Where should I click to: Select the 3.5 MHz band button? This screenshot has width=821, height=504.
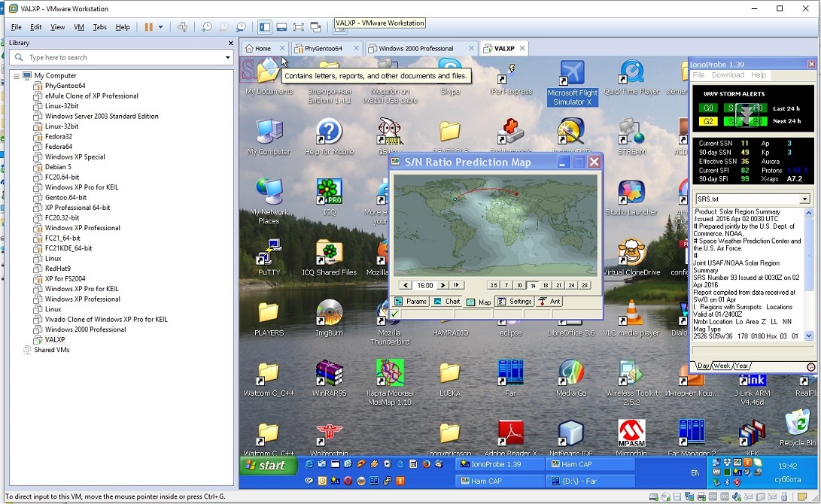(x=493, y=285)
